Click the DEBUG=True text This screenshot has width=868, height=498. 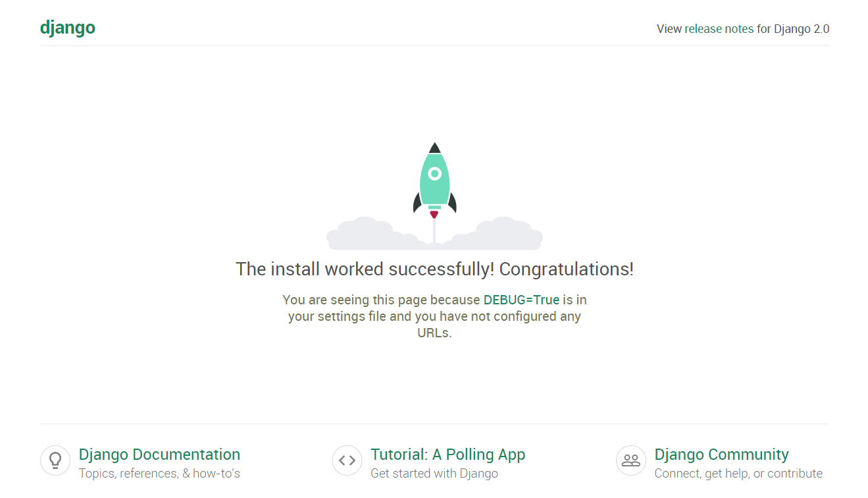tap(521, 300)
